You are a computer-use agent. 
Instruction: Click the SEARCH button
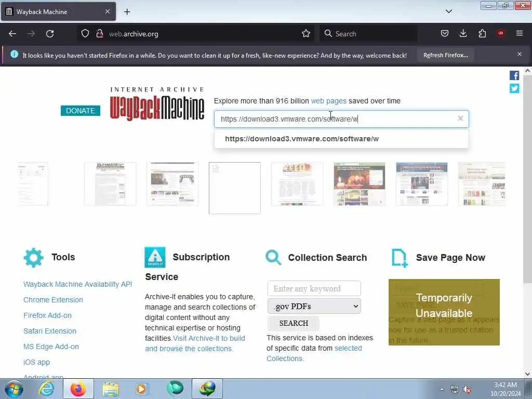tap(294, 323)
